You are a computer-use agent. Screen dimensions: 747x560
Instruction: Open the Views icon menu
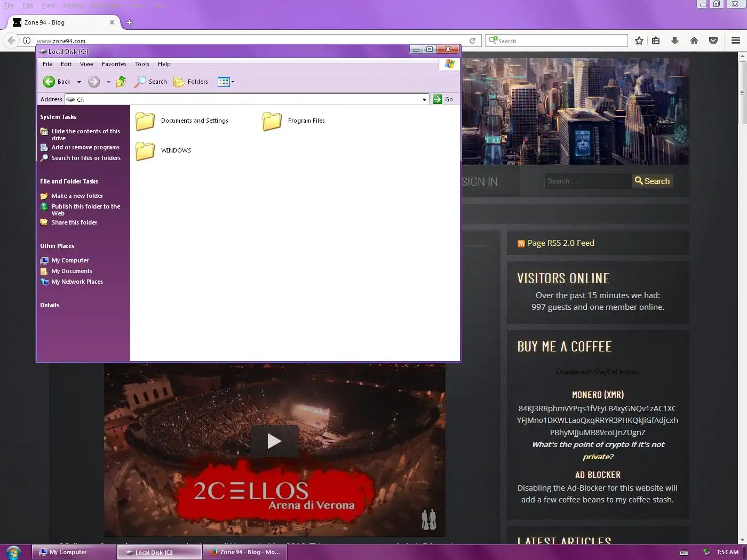click(226, 82)
